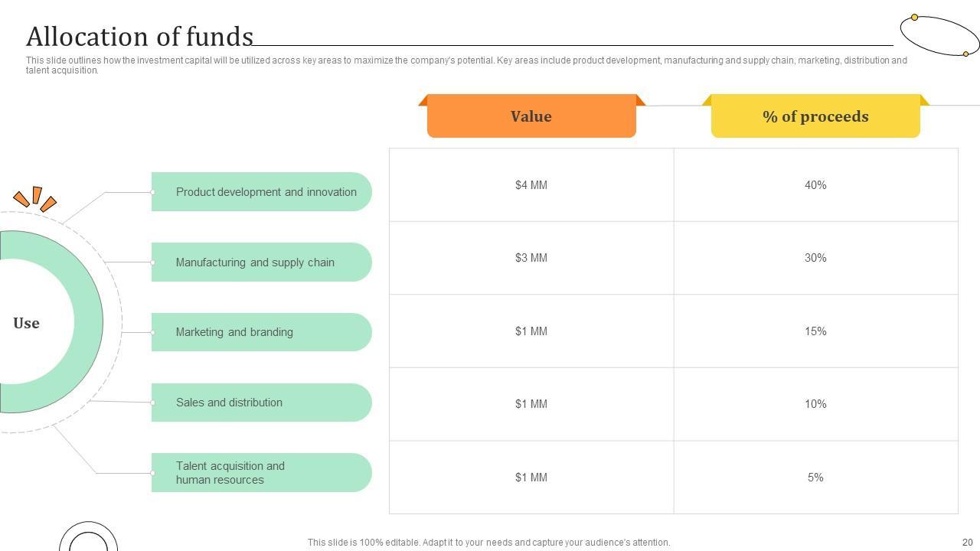Screen dimensions: 980x551
Task: Select the green donut ring shape
Action: point(88,321)
